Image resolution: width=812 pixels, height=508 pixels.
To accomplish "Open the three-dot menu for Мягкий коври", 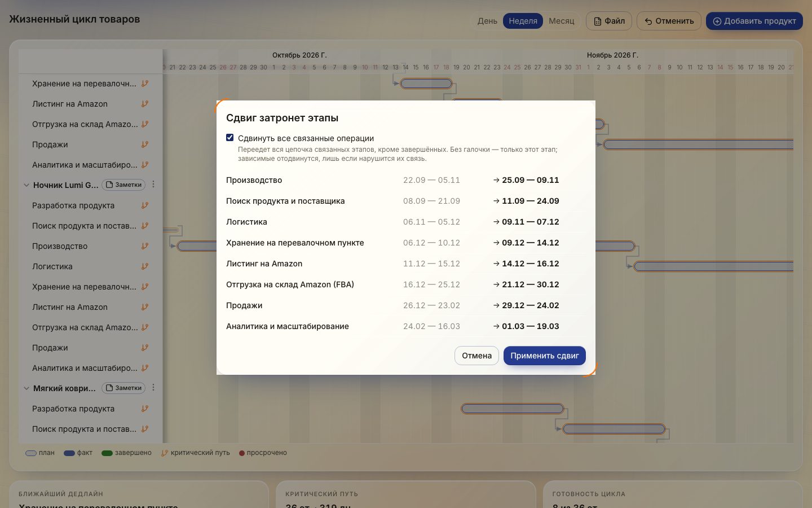I will pos(153,388).
